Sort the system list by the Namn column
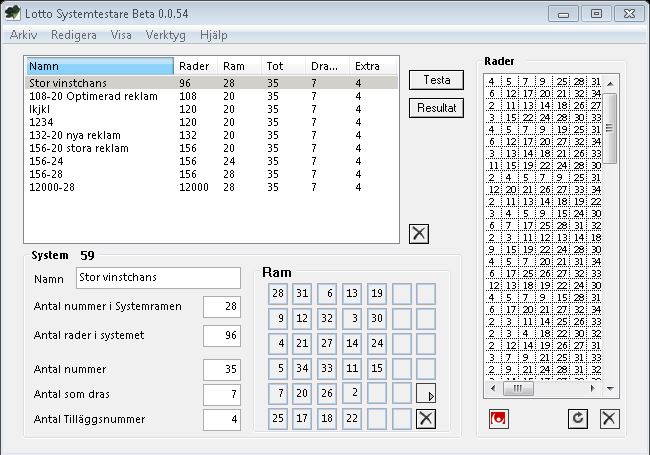 [x=99, y=66]
